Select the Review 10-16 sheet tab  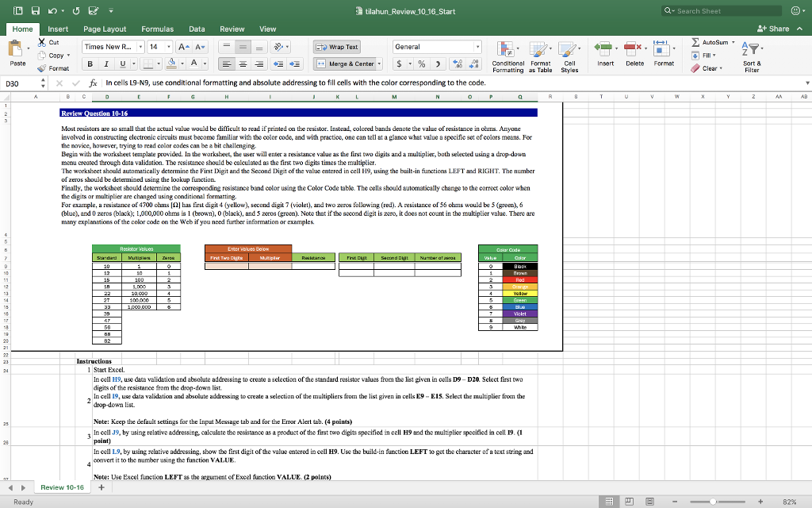click(62, 487)
